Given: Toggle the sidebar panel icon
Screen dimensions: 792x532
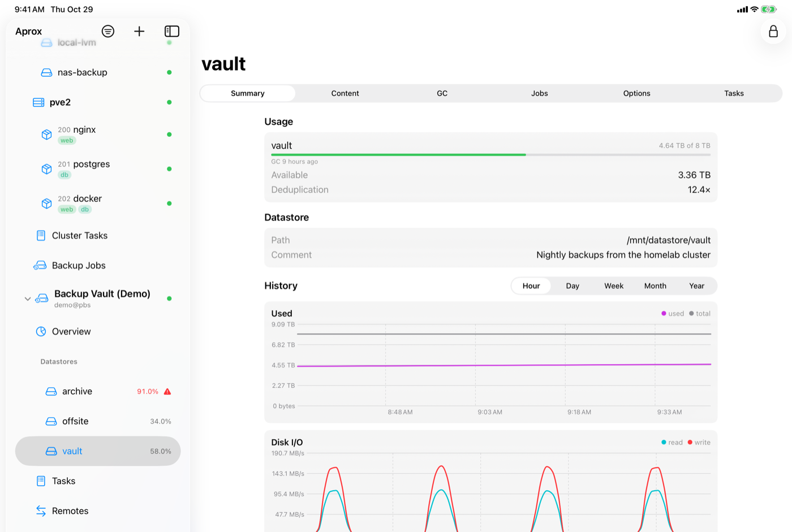Looking at the screenshot, I should pyautogui.click(x=172, y=31).
